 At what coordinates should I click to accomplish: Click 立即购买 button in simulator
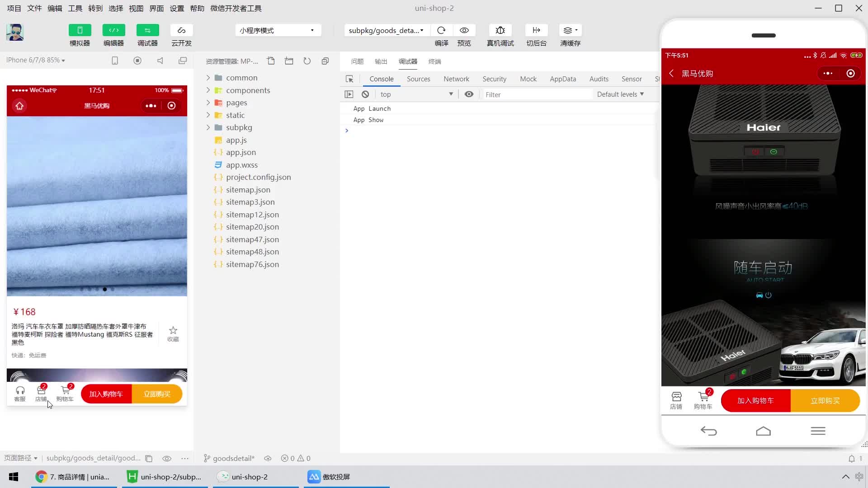click(157, 394)
